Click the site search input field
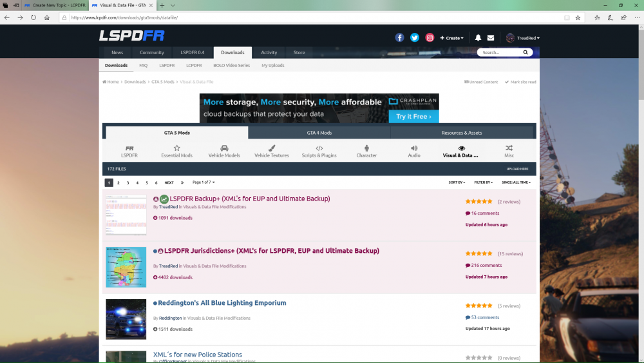Viewport: 644px width, 363px height. pyautogui.click(x=500, y=52)
